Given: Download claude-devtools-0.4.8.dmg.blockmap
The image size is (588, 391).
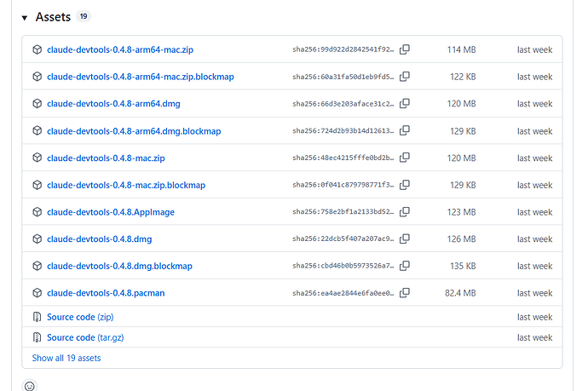Looking at the screenshot, I should point(119,266).
